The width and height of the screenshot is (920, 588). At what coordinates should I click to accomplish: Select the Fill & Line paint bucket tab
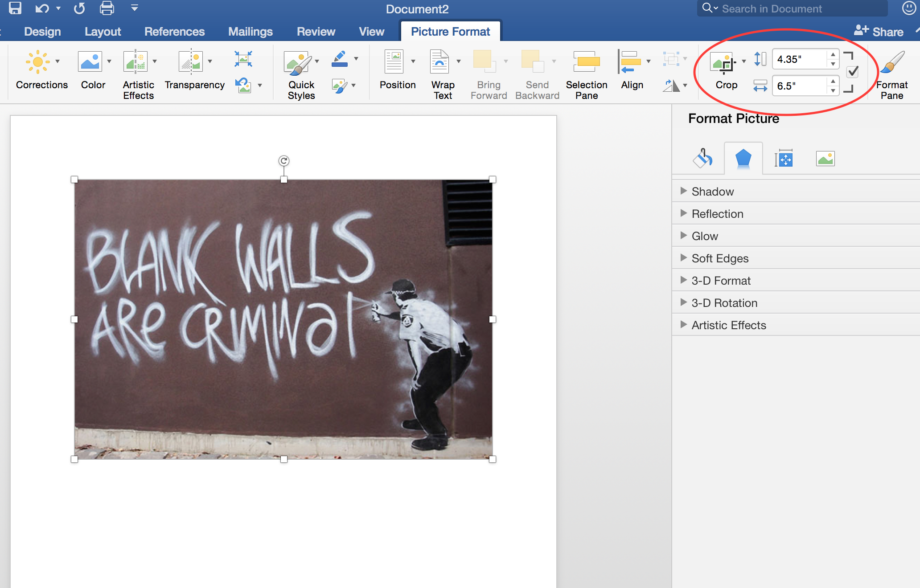point(702,158)
